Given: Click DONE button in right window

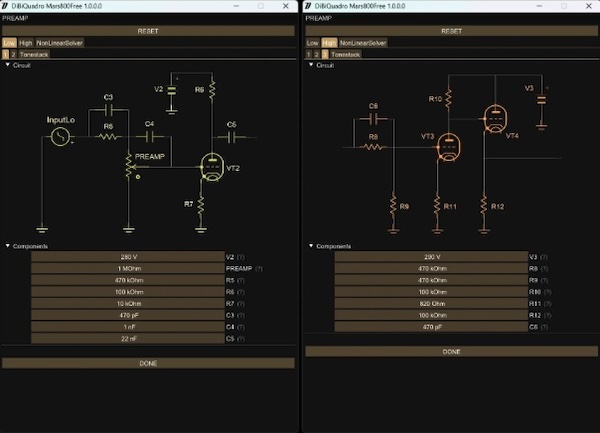Looking at the screenshot, I should (x=452, y=352).
